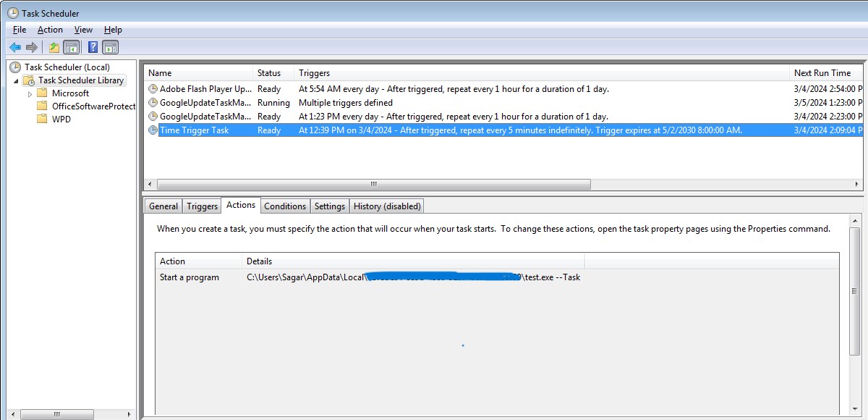Expand the Microsoft folder node
Viewport: 868px width, 420px height.
(30, 93)
